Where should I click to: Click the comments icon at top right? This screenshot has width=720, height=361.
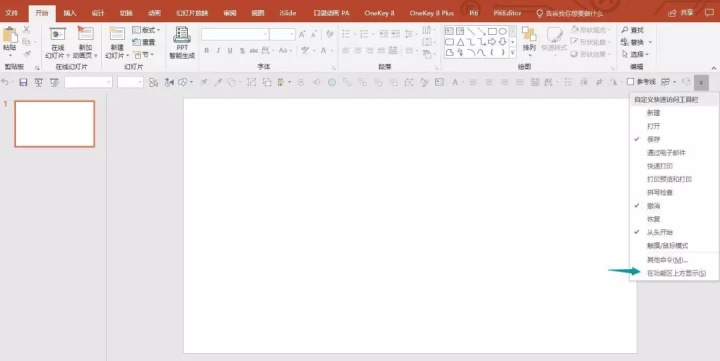tap(709, 13)
